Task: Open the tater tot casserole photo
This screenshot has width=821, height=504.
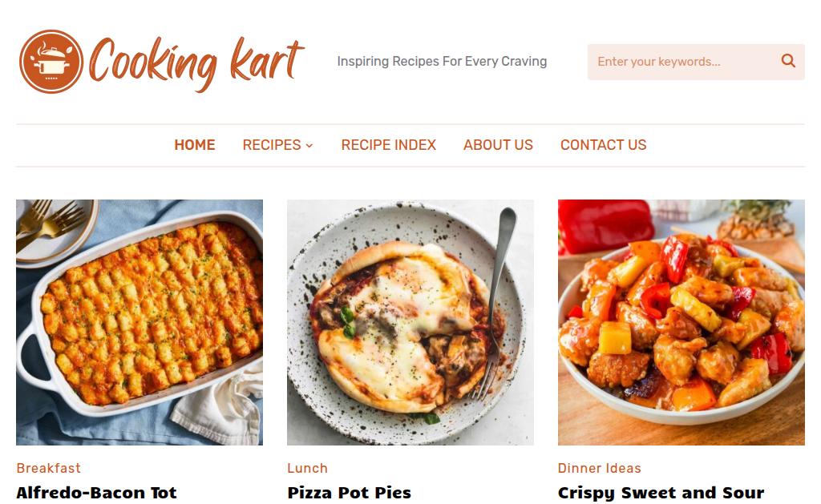Action: coord(140,322)
